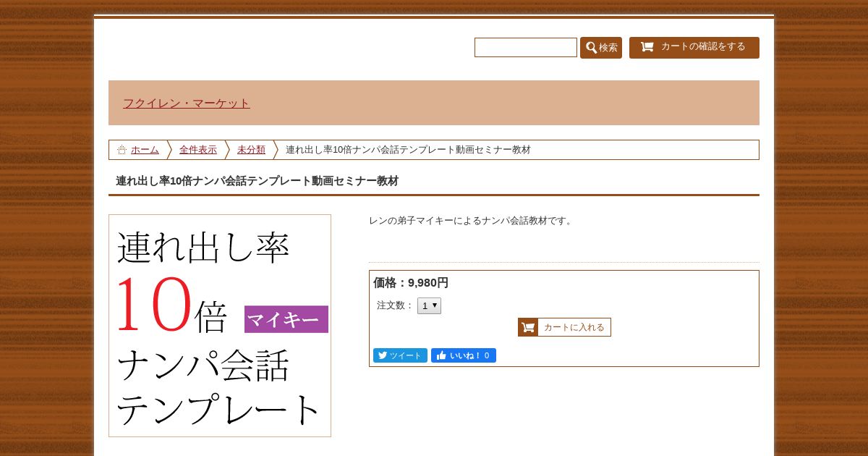868x456 pixels.
Task: Click the home icon in the breadcrumb
Action: coord(122,150)
